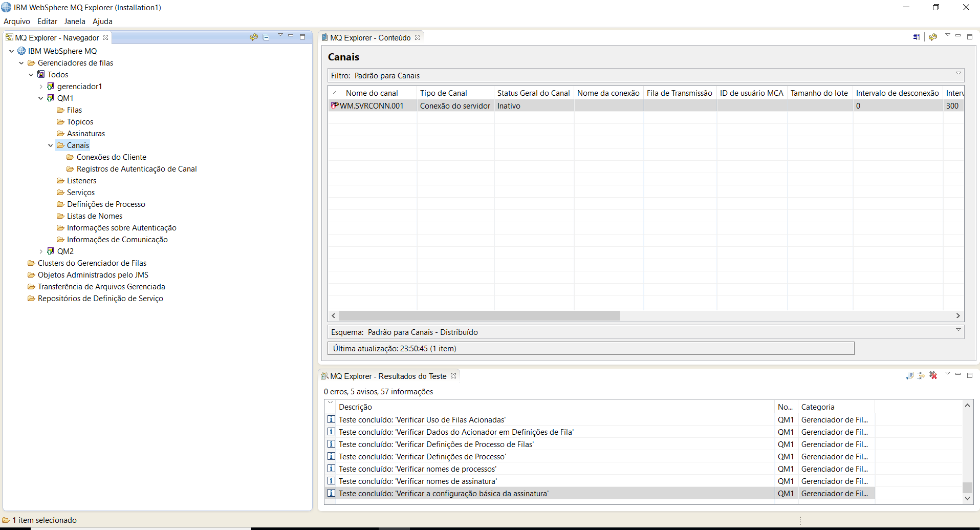Minimize the Resultados do Teste panel
The image size is (980, 530).
coord(958,374)
